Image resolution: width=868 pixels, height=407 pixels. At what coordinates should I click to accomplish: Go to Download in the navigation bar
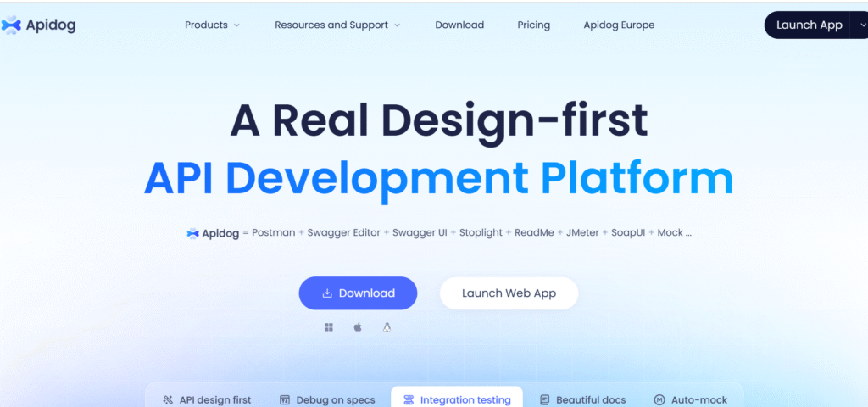[x=459, y=25]
